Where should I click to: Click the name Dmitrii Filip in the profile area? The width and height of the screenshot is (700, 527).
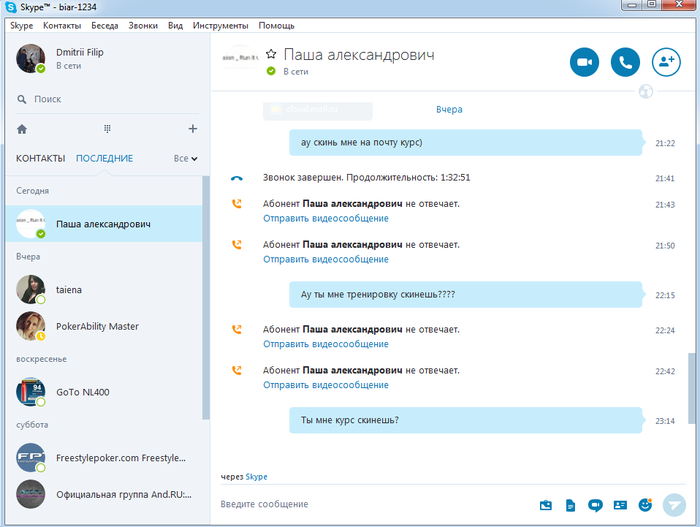click(x=80, y=52)
